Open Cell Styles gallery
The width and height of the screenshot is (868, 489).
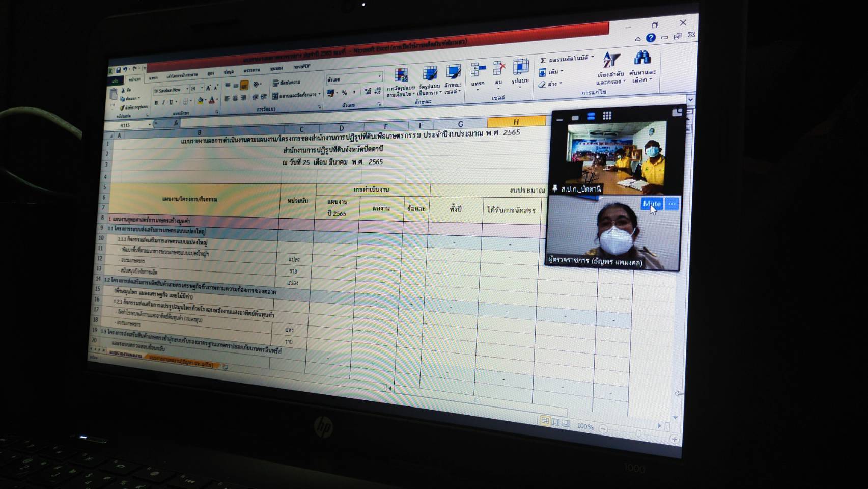(x=453, y=79)
